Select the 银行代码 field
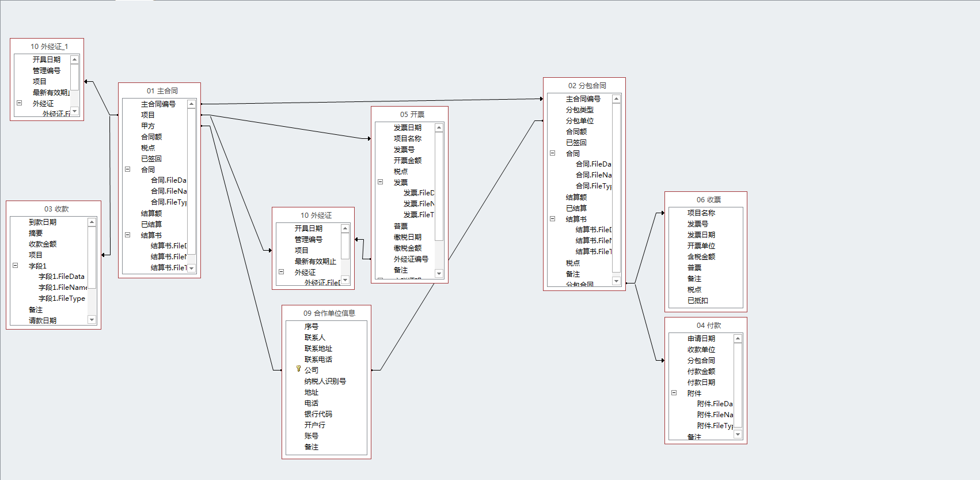Screen dimensions: 980x480 tap(318, 414)
